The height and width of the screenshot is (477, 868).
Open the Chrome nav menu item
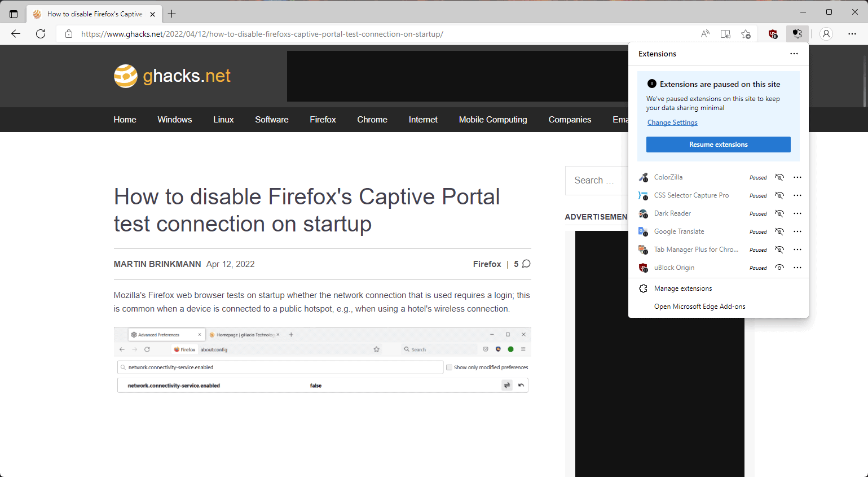click(x=372, y=120)
